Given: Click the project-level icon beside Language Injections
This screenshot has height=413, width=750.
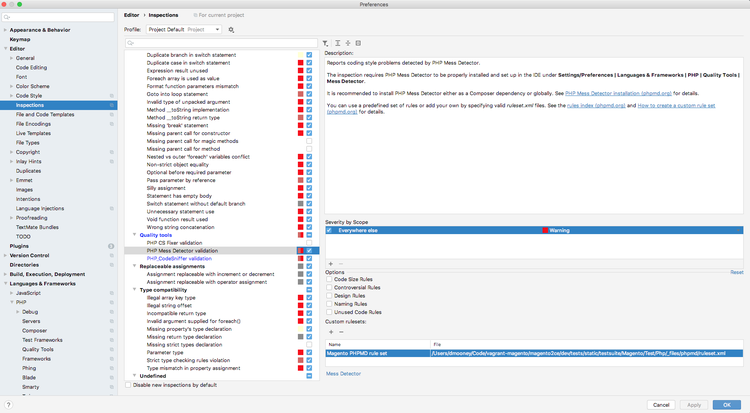Looking at the screenshot, I should click(111, 209).
